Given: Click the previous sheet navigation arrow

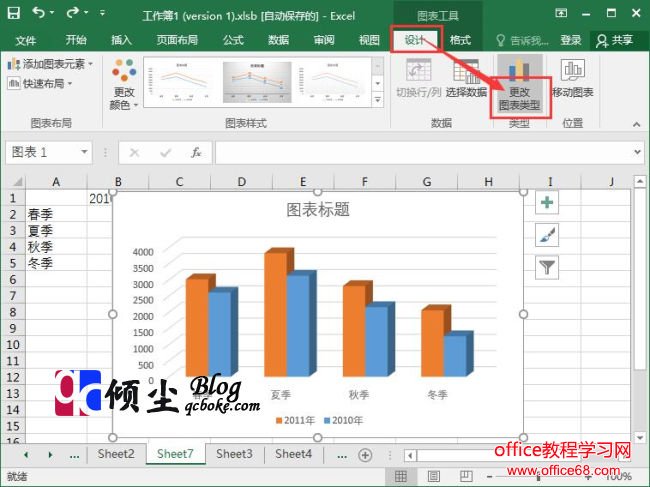Looking at the screenshot, I should [x=26, y=455].
